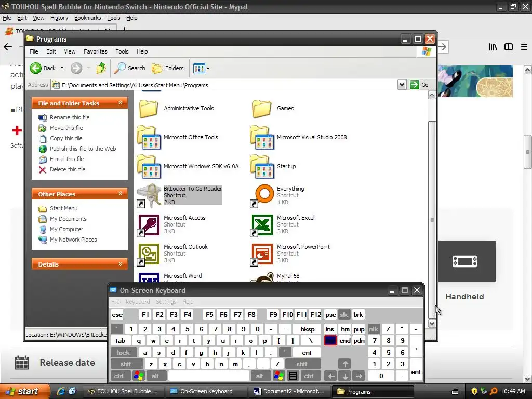Toggle the lock (Caps Lock) key

(x=124, y=353)
